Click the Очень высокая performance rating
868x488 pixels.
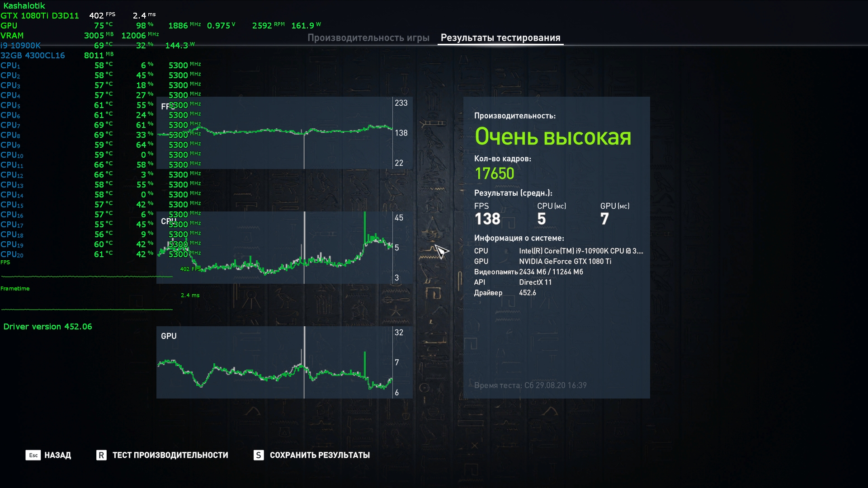click(x=552, y=136)
